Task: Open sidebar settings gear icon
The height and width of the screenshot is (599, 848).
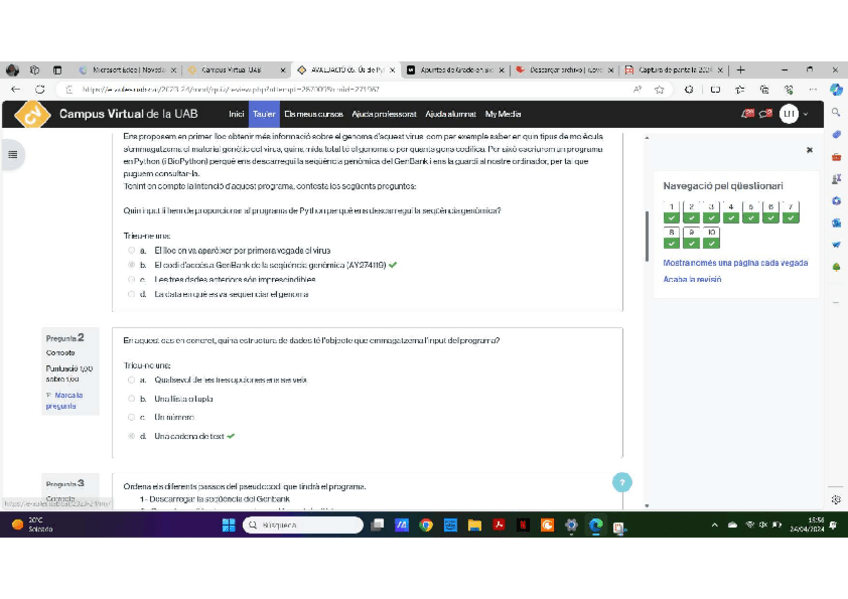Action: pos(836,500)
